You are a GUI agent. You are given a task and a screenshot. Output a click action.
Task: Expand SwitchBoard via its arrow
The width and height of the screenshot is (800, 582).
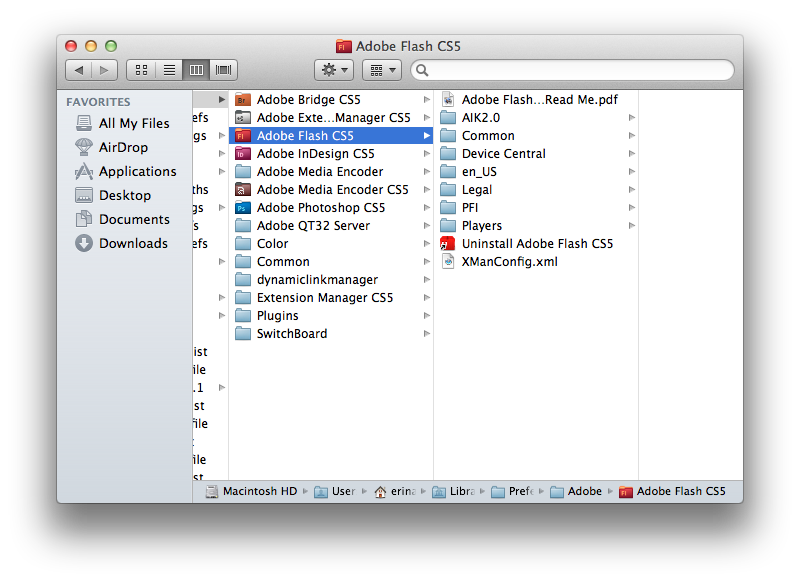427,334
